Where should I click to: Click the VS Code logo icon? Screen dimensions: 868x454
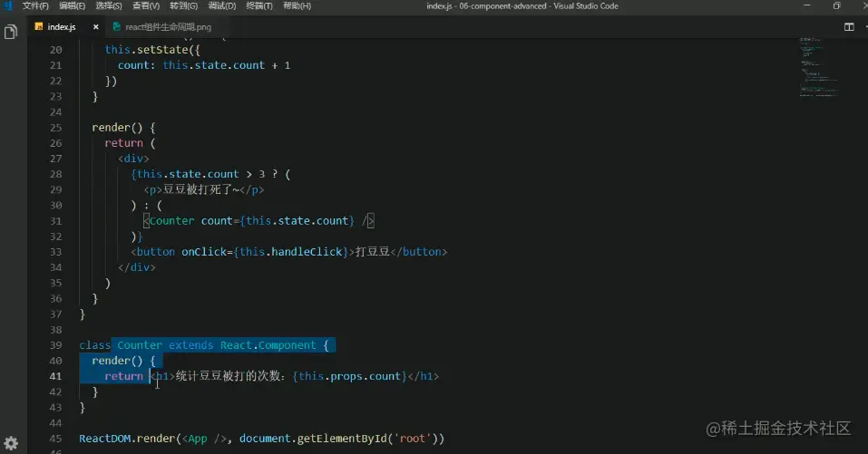7,5
